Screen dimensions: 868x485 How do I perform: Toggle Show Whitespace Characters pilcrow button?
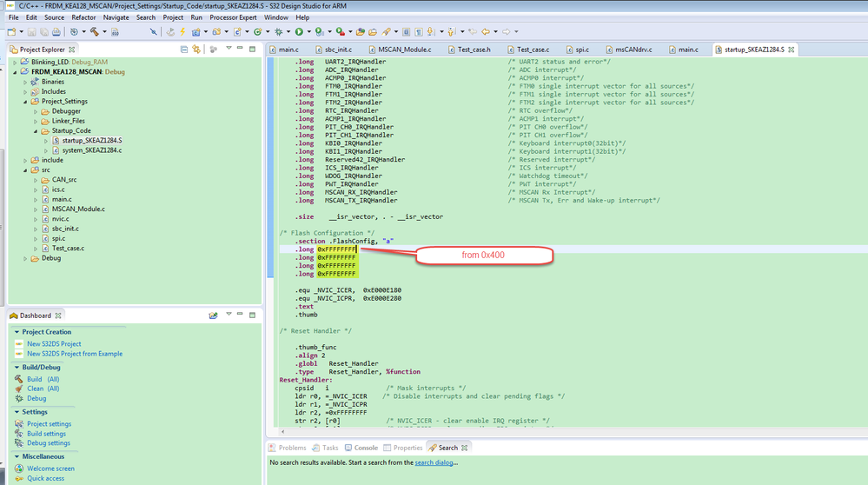tap(419, 32)
